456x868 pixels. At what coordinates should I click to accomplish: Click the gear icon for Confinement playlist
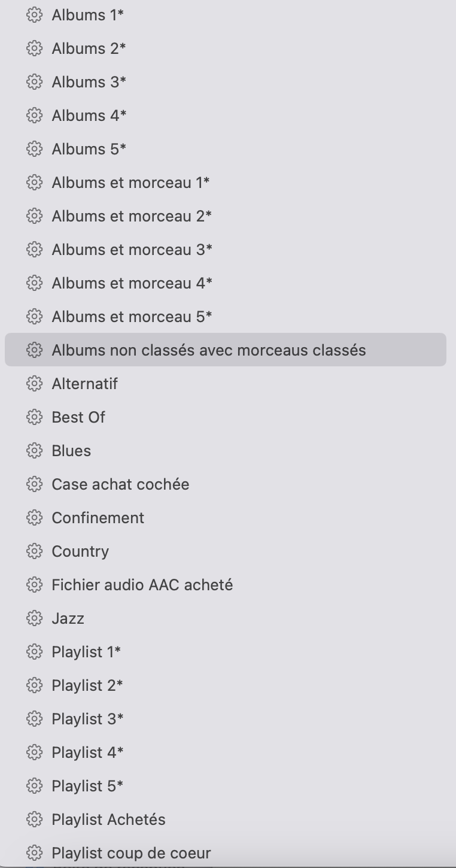(x=35, y=518)
